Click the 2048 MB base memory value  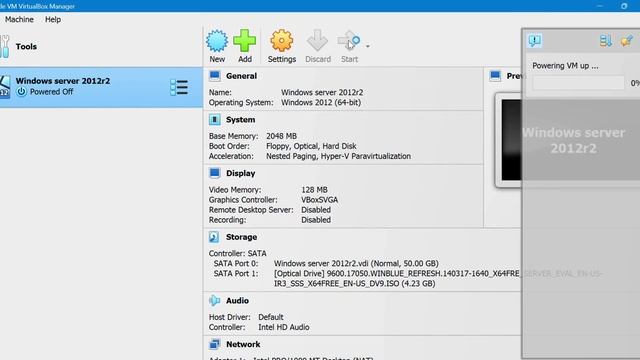pos(281,136)
